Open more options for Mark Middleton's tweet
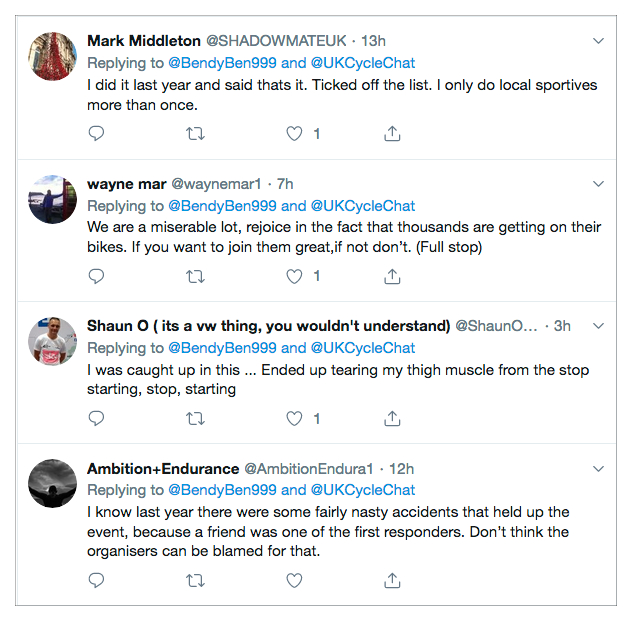The width and height of the screenshot is (632, 621). tap(598, 41)
